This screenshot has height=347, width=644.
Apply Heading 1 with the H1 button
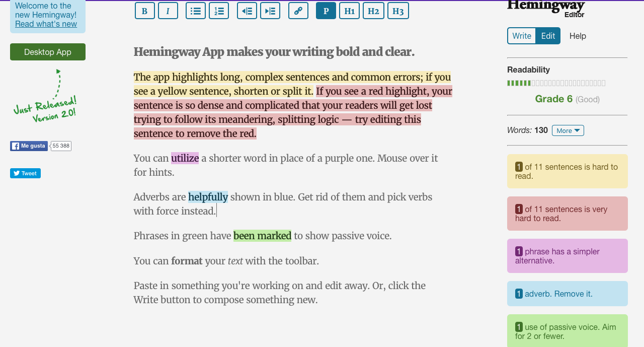point(349,11)
